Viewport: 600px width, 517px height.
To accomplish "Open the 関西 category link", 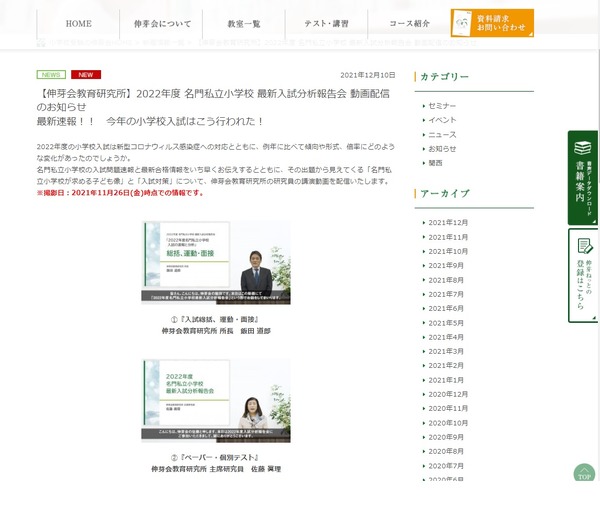I will coord(437,162).
